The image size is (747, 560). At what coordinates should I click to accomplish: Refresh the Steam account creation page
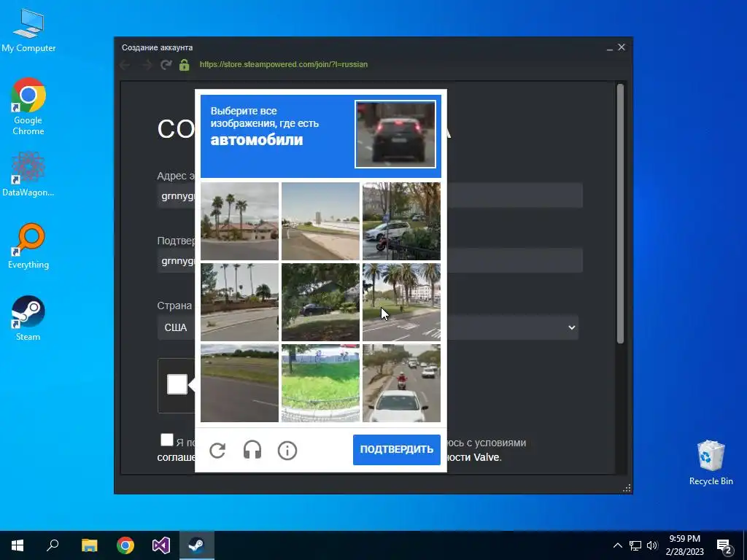[x=166, y=65]
